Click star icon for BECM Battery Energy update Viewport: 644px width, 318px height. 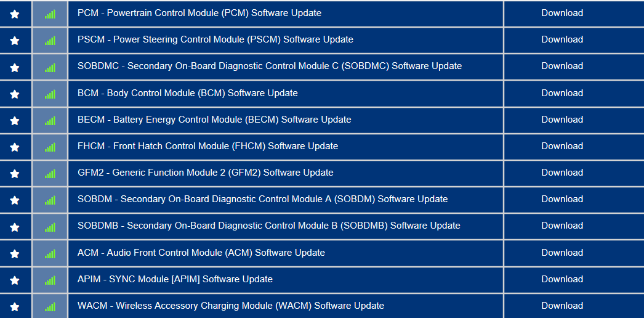15,121
